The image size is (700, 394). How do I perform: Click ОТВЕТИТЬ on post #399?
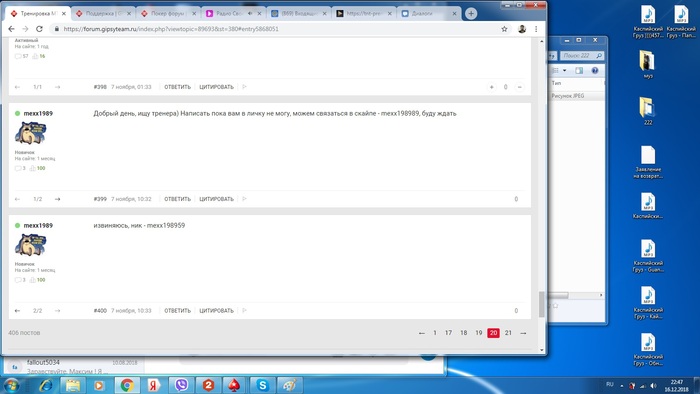tap(177, 199)
